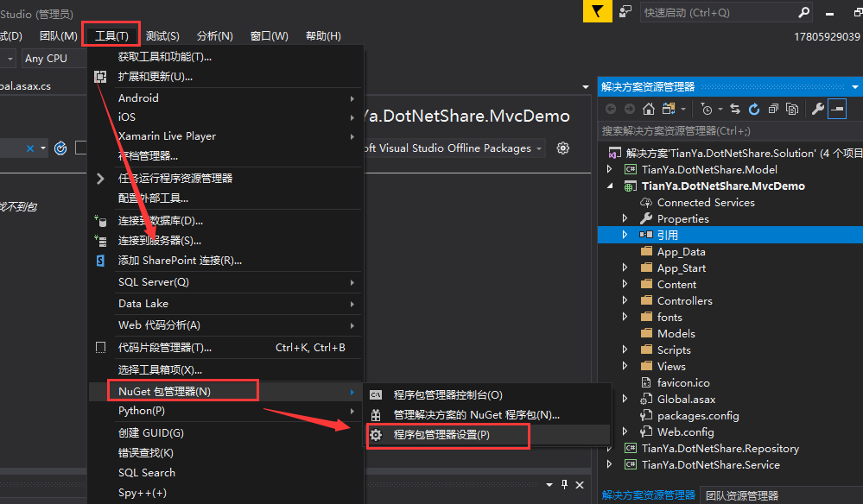Expand the TianYa.DotNetShare.Model project node

(x=609, y=169)
